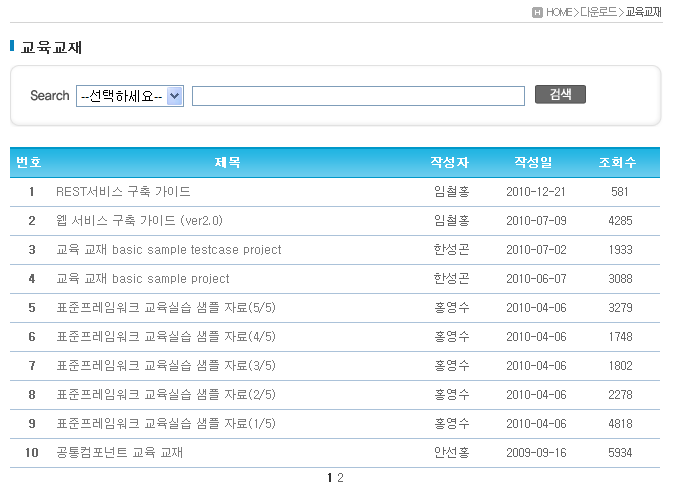Click the 작성일 column header

[535, 163]
